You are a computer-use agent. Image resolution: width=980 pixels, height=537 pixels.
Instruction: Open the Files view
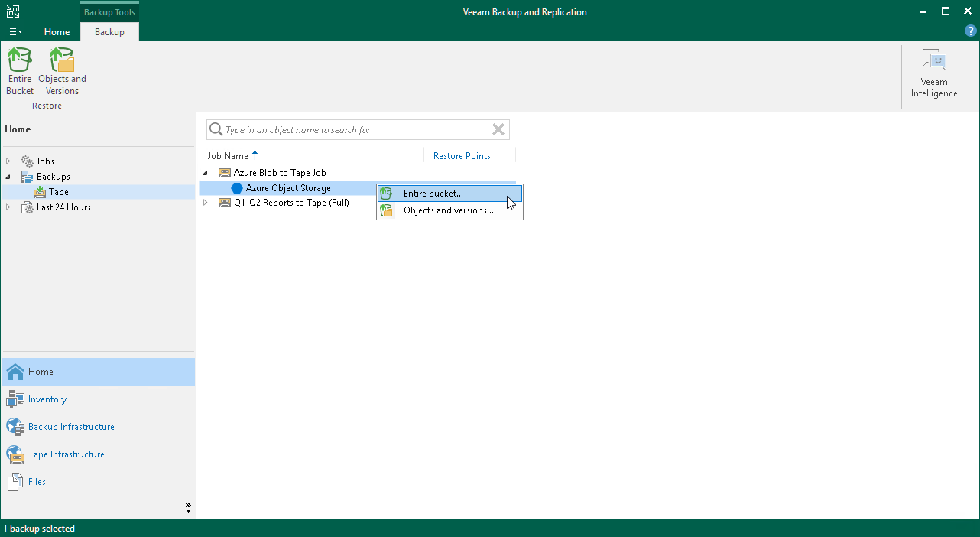pos(36,481)
